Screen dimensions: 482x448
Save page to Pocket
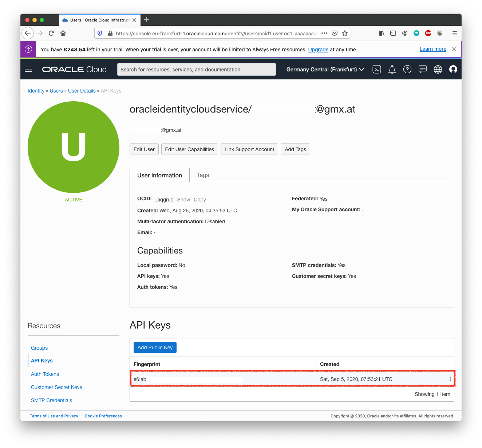coord(335,33)
